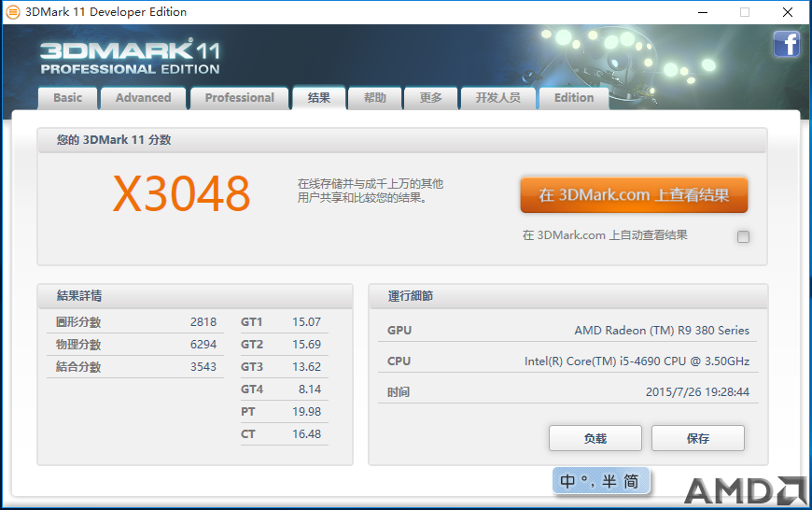Click the GT3 value 13.62
Screen dimensions: 812x510
[x=306, y=366]
